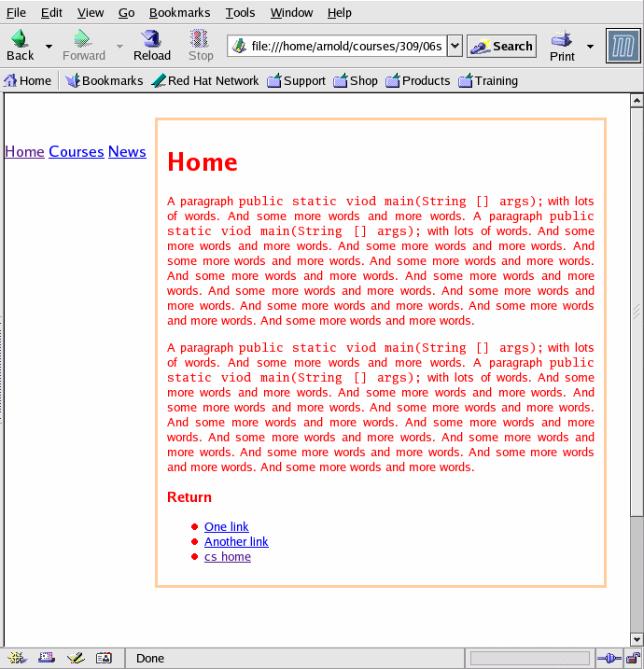
Task: Print the page using printer icon
Action: 562,39
